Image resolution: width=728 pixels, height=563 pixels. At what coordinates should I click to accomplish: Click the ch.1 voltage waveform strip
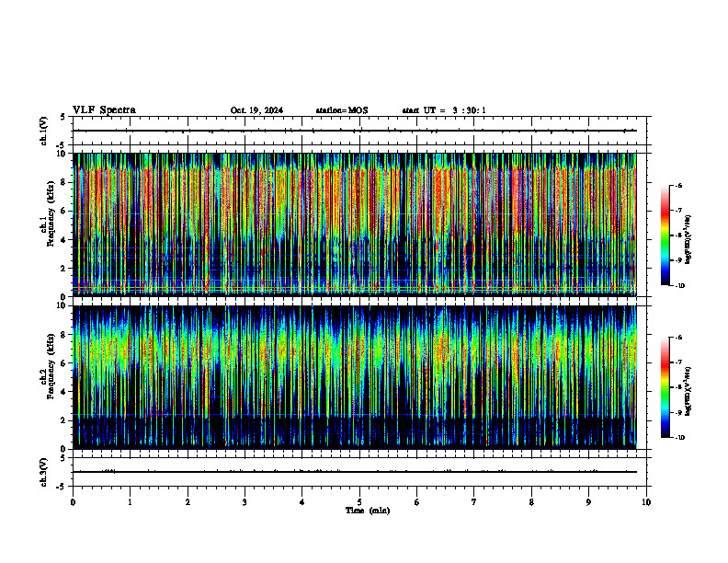point(359,131)
